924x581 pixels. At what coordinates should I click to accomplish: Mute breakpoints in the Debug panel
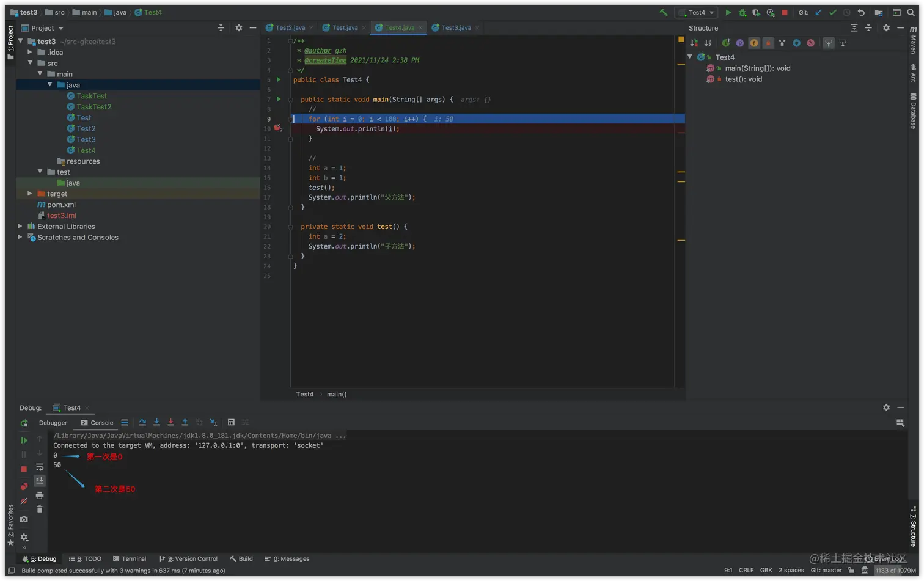pyautogui.click(x=24, y=501)
